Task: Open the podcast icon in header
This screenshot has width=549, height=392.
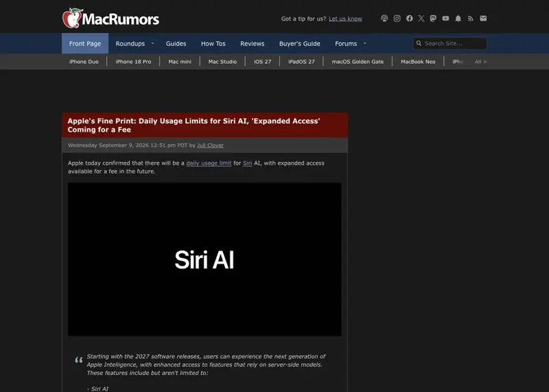Action: 384,19
